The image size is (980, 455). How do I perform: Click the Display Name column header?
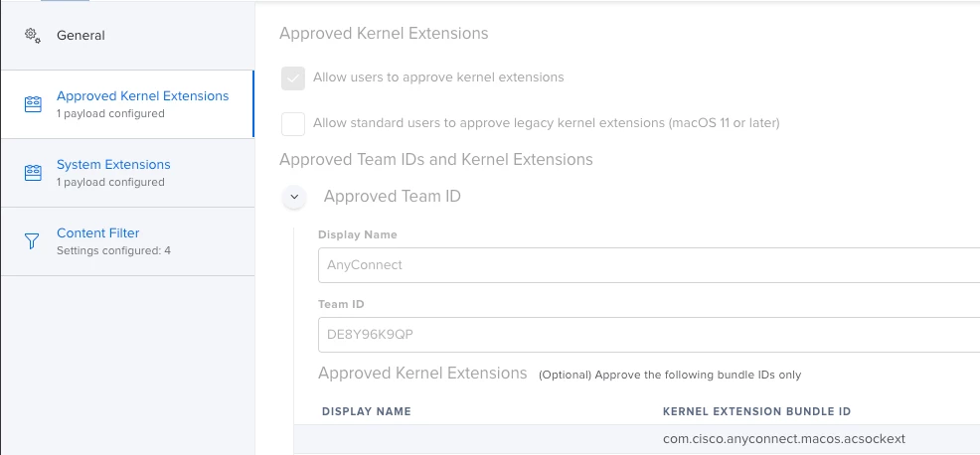point(366,411)
